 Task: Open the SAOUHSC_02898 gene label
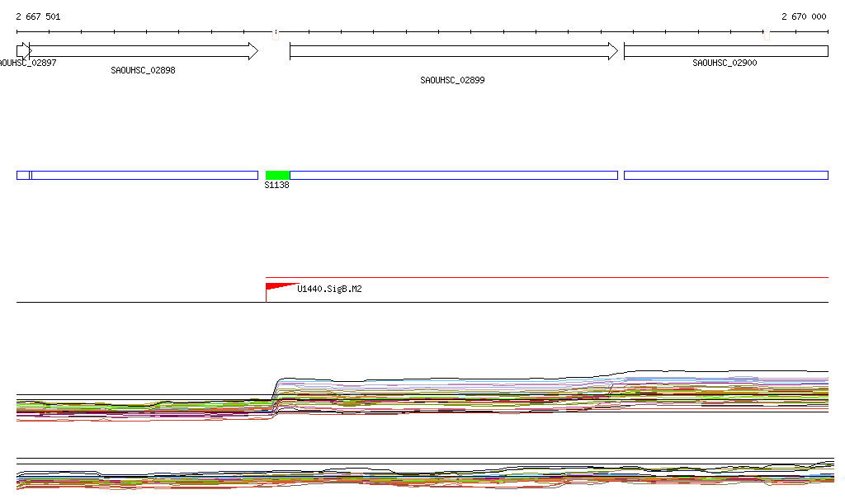pos(143,71)
